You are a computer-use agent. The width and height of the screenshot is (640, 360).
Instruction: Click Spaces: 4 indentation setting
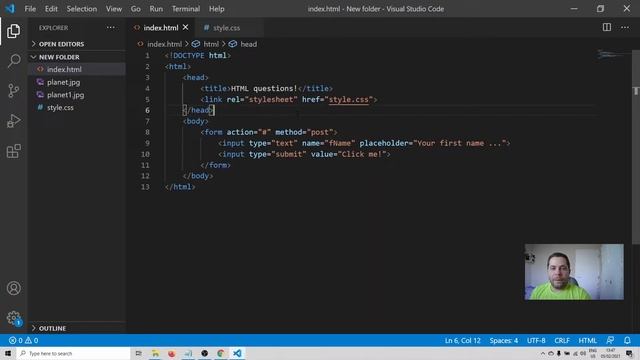[504, 340]
